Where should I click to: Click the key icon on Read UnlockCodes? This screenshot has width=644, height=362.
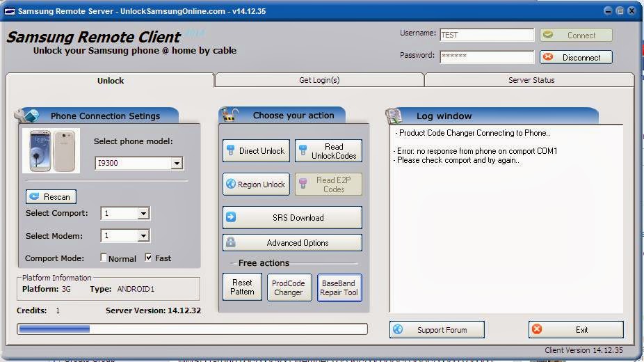point(303,150)
